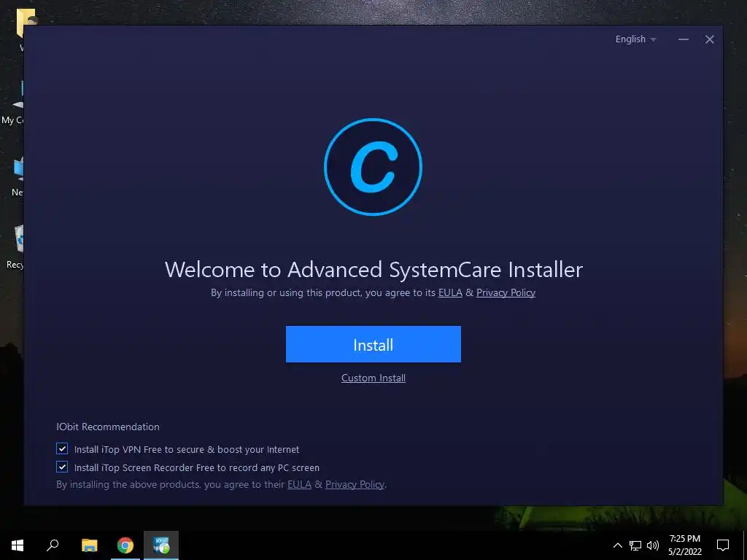The image size is (747, 560).
Task: Click the blue Install button
Action: (373, 344)
